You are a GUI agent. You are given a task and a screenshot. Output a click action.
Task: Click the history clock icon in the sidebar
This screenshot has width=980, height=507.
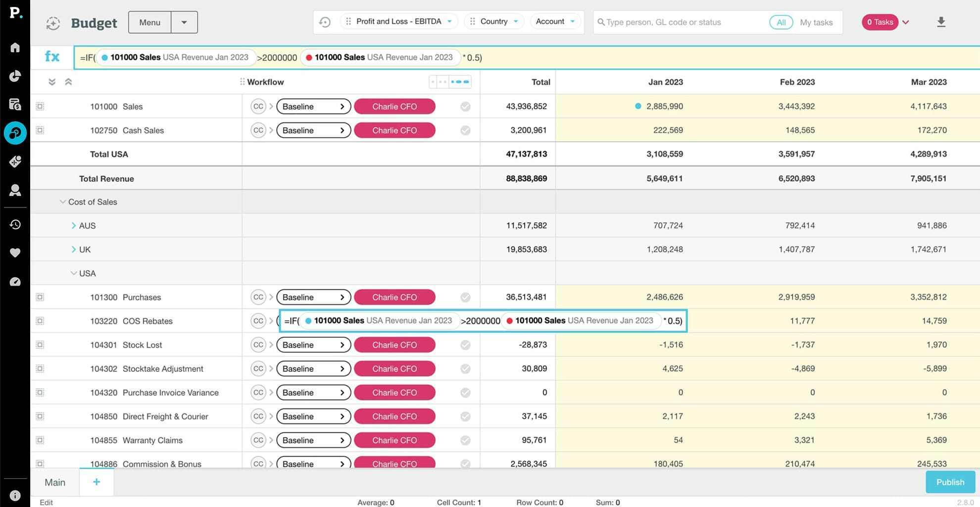point(15,224)
